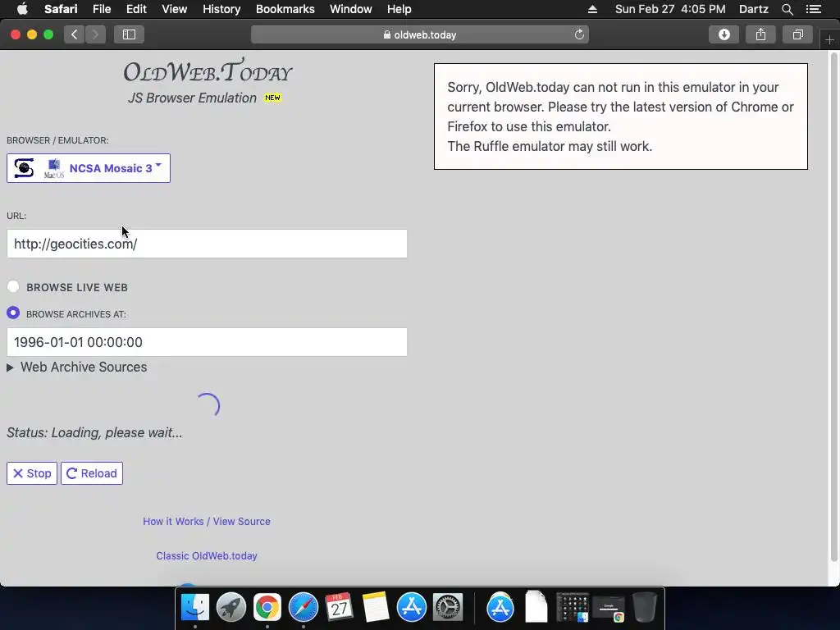The image size is (840, 630).
Task: Select Browse Archives At radio button
Action: pos(13,313)
